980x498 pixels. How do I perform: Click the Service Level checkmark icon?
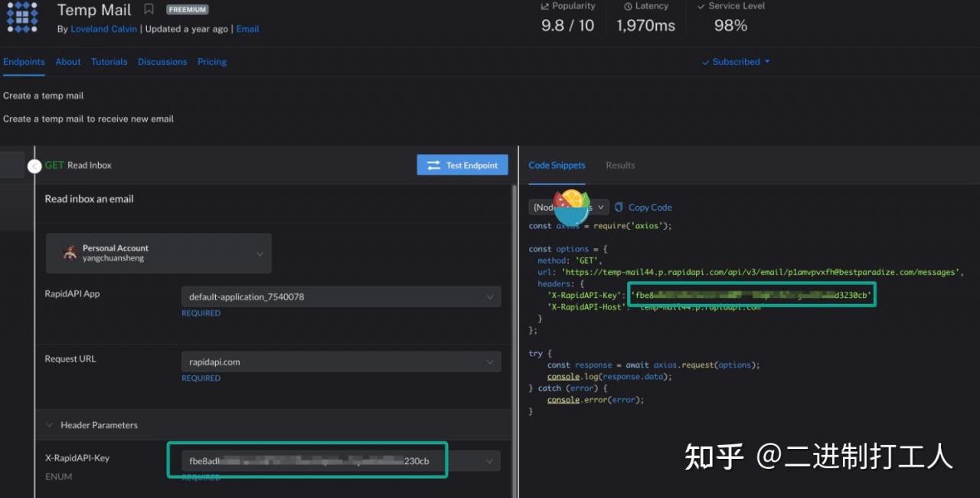(x=701, y=6)
